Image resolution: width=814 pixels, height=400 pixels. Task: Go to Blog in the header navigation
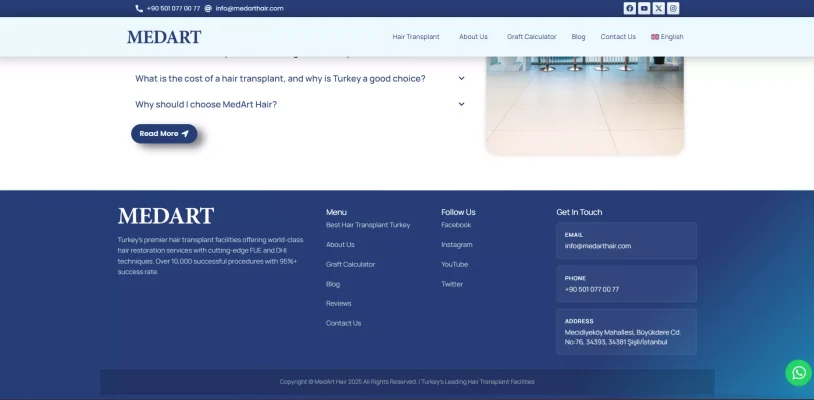point(578,37)
